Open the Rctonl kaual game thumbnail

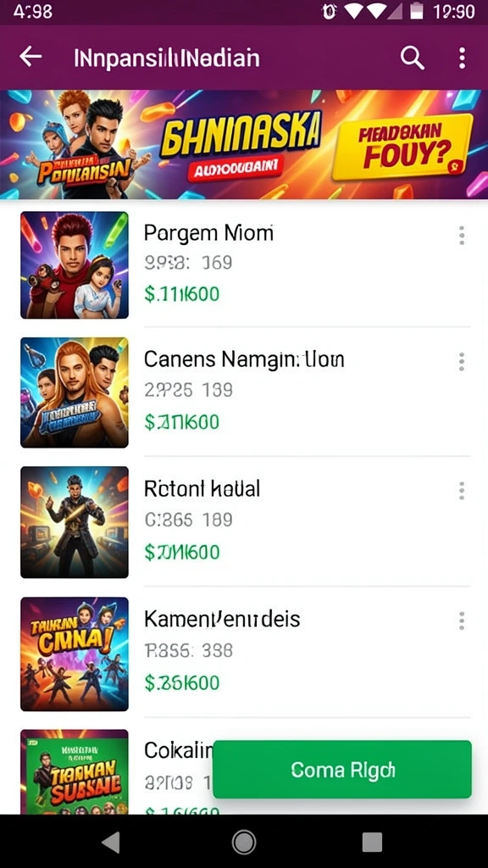tap(75, 522)
